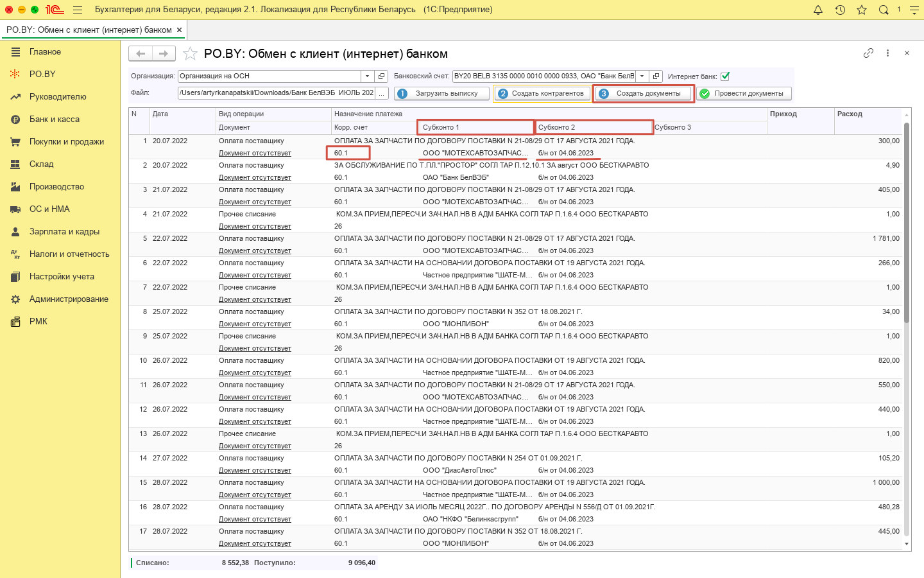Click the РМК icon
Viewport: 924px width, 578px height.
click(15, 321)
